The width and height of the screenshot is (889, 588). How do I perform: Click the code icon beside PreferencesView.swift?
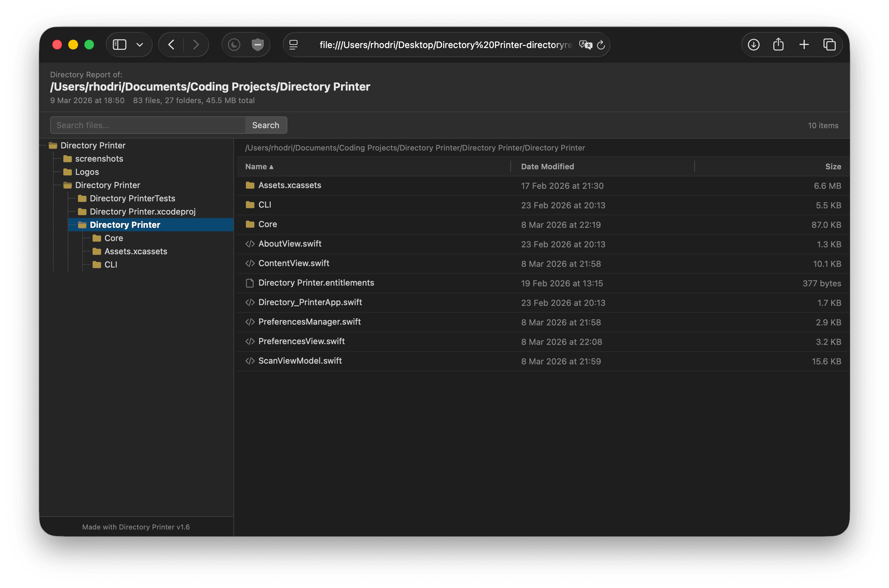pyautogui.click(x=250, y=341)
